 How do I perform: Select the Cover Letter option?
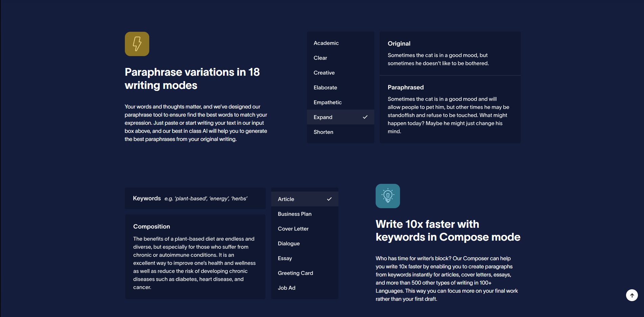pyautogui.click(x=305, y=229)
